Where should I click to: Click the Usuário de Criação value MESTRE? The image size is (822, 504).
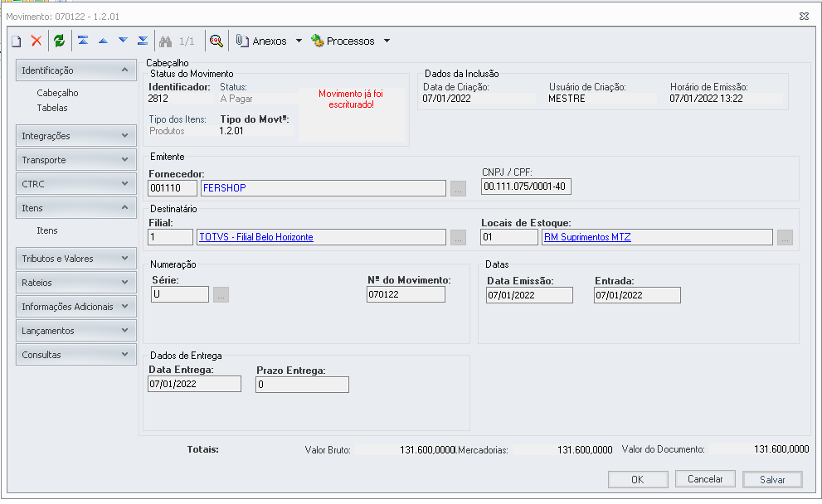coord(567,99)
